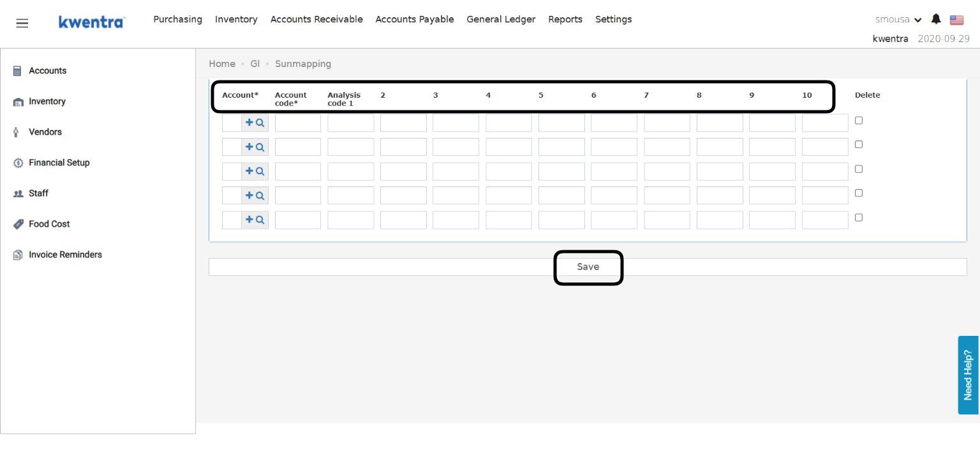Expand the smousa user dropdown
This screenshot has height=461, width=980.
point(898,20)
